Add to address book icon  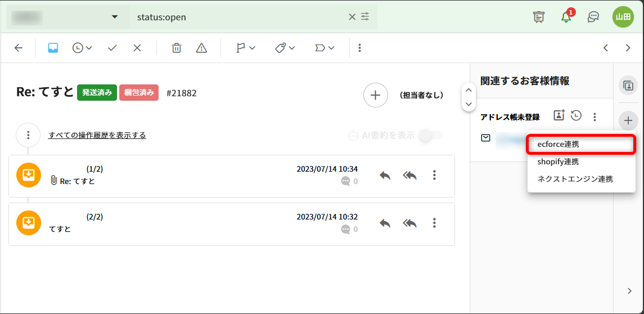click(559, 115)
